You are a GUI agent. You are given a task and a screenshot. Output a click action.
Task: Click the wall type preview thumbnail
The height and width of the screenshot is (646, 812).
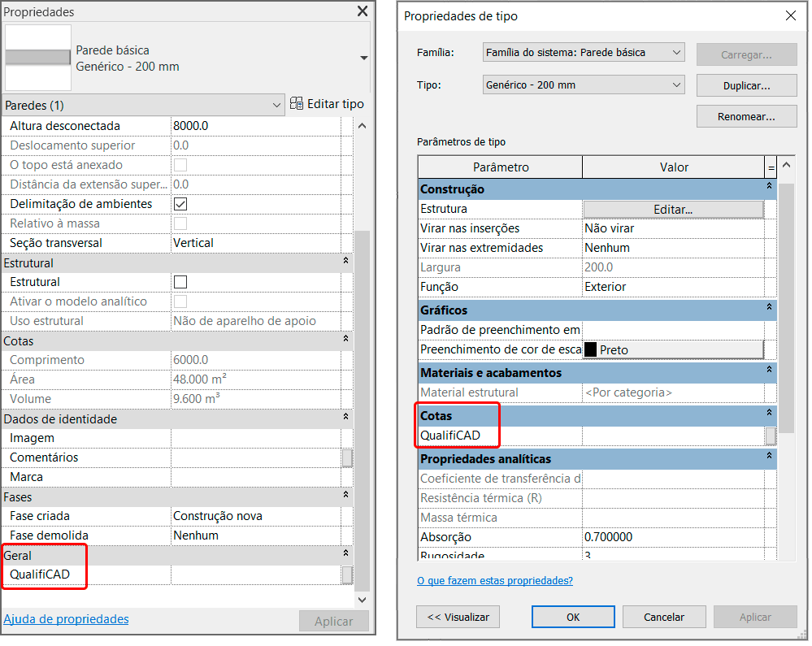pyautogui.click(x=38, y=58)
